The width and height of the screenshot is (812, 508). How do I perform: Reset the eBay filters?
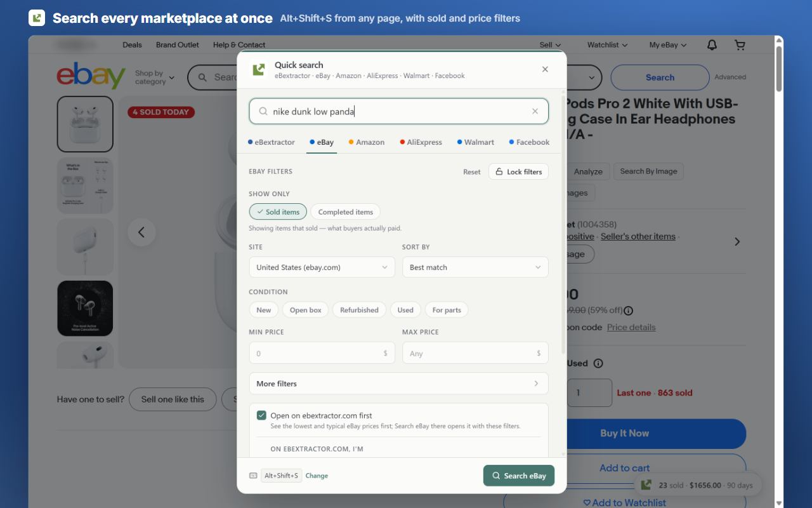pyautogui.click(x=472, y=172)
